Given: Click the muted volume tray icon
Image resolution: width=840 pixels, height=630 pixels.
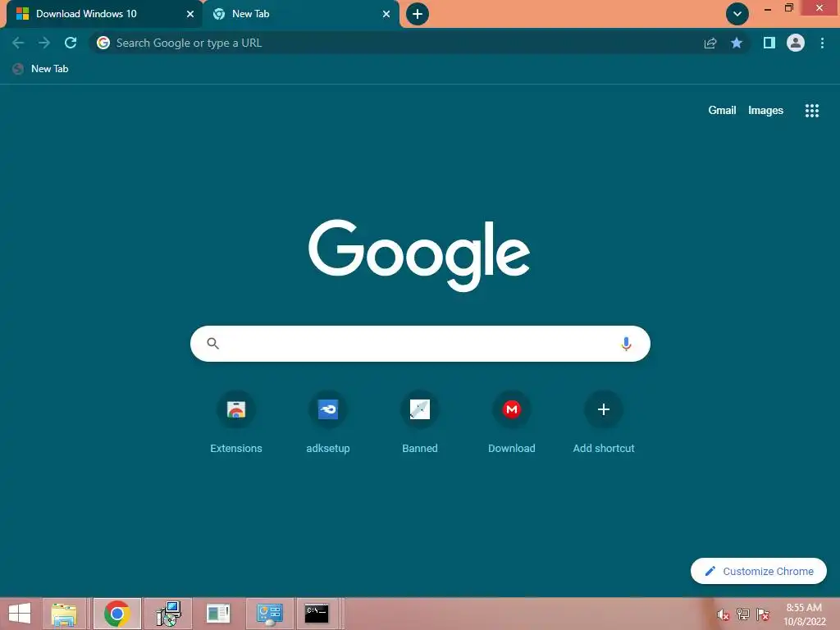Looking at the screenshot, I should click(723, 614).
